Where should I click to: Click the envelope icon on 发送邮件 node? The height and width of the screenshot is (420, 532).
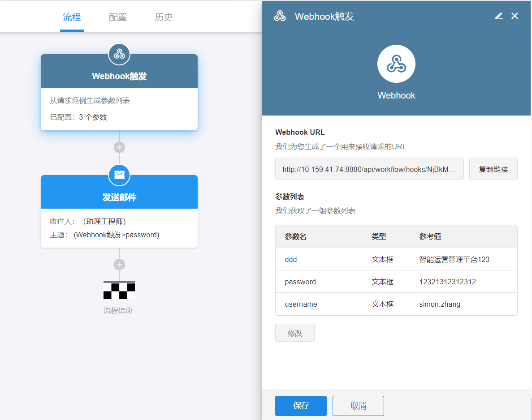[x=119, y=176]
